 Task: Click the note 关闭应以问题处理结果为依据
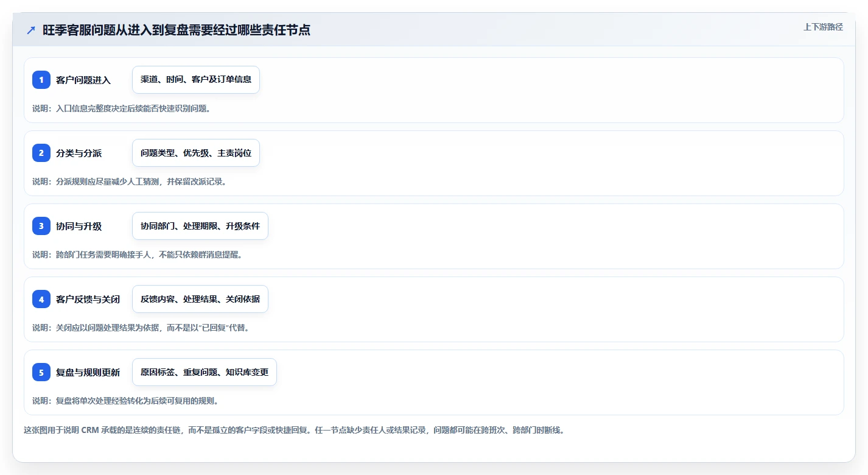click(141, 328)
